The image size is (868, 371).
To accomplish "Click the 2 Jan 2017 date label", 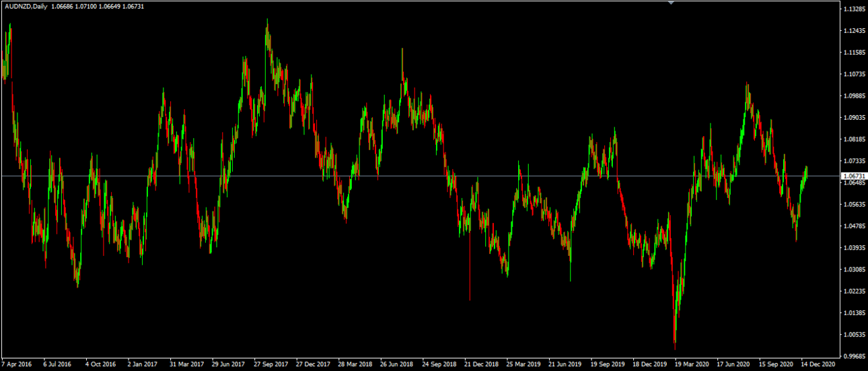I will [142, 364].
